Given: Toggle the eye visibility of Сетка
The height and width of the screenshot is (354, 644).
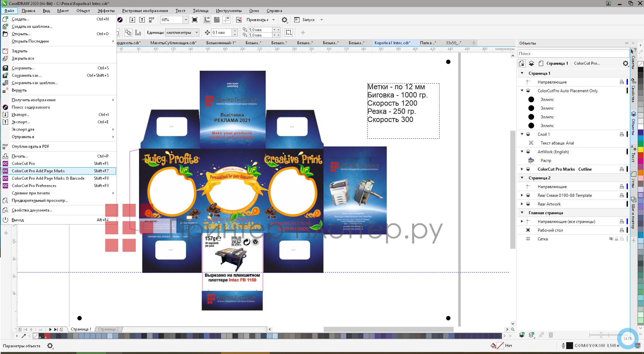Looking at the screenshot, I should click(x=611, y=239).
